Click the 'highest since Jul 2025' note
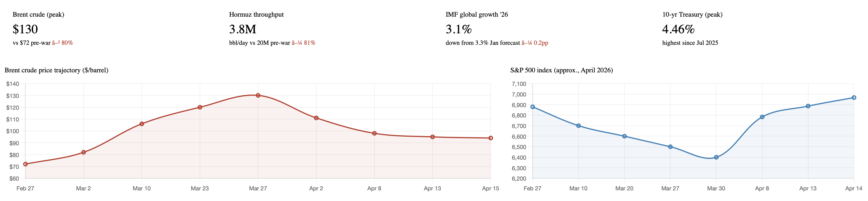 pyautogui.click(x=690, y=43)
